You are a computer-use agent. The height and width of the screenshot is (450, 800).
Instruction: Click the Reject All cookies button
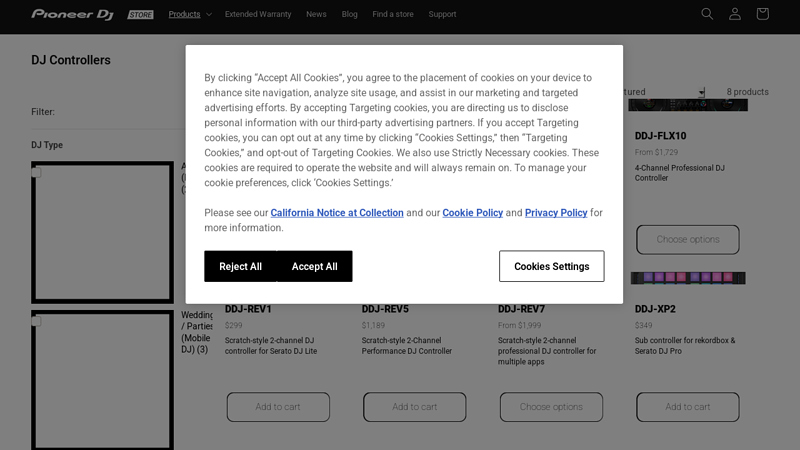click(241, 266)
